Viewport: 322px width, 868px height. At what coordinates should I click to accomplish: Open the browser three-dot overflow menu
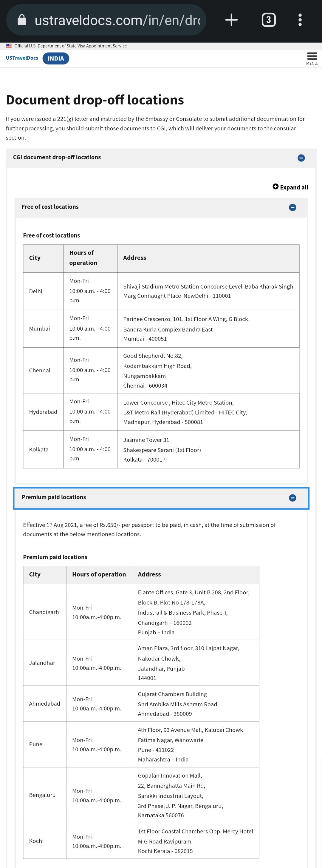click(x=300, y=20)
